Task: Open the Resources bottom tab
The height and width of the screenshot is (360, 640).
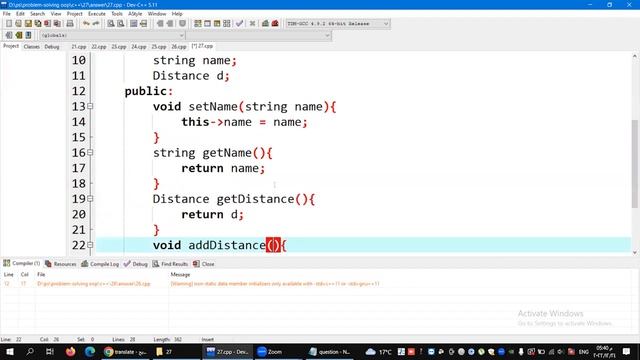Action: 60,264
